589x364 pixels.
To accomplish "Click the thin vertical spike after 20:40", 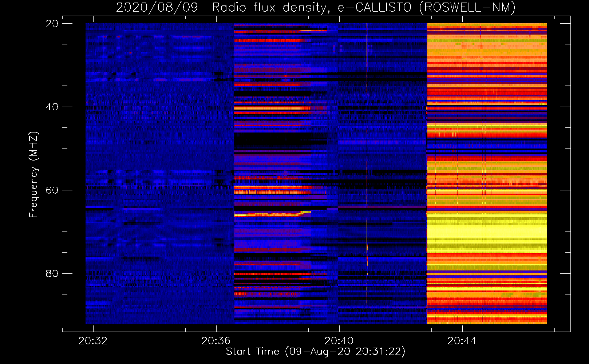I will tap(367, 174).
